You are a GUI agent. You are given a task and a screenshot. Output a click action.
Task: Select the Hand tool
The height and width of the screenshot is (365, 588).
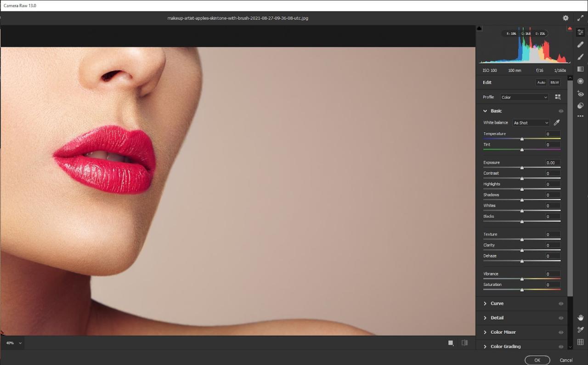(580, 317)
